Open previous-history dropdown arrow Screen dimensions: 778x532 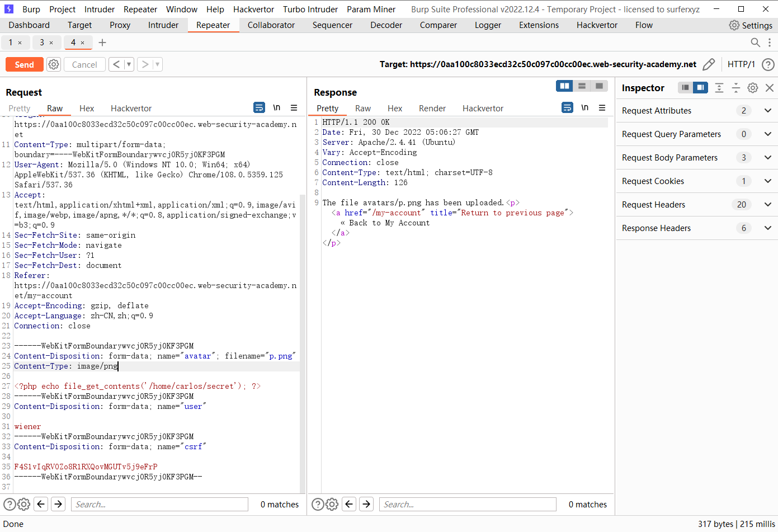129,64
